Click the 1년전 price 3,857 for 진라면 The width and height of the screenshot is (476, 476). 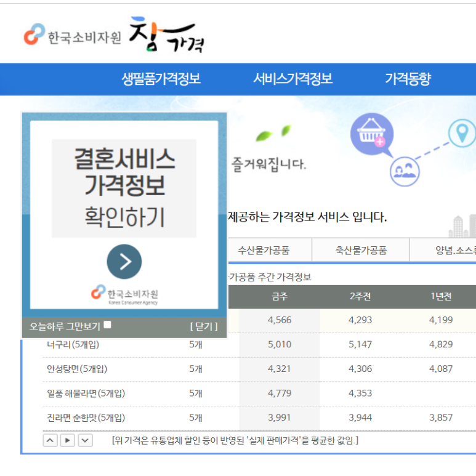(x=441, y=418)
